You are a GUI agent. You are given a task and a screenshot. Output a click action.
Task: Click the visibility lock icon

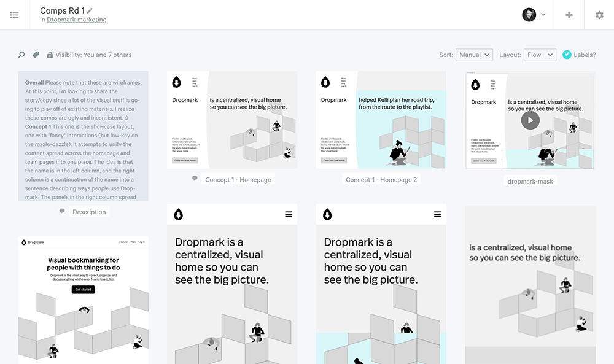coord(50,55)
